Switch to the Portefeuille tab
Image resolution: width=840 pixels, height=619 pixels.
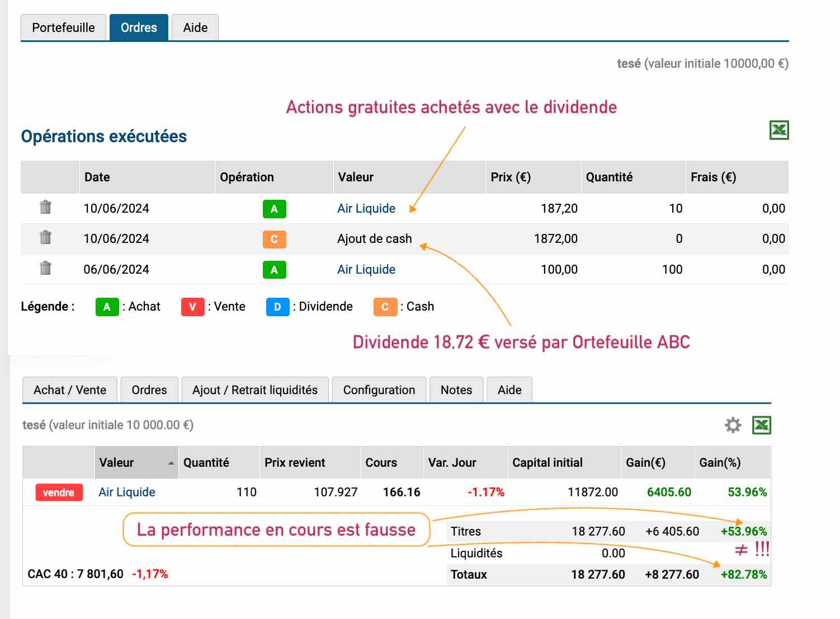tap(63, 27)
